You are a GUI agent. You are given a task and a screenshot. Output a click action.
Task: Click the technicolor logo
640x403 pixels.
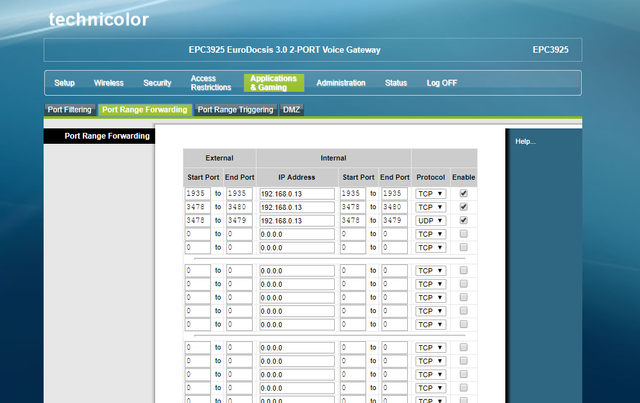tap(99, 20)
